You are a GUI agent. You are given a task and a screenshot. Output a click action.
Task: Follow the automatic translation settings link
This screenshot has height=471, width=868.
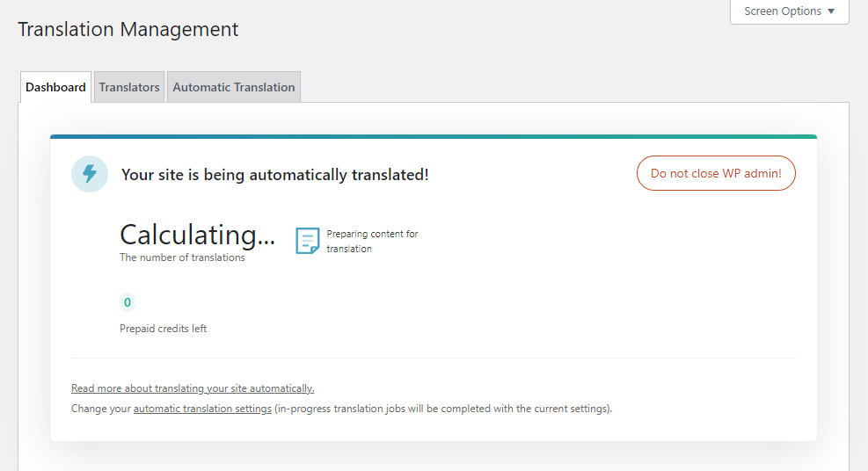pos(202,409)
